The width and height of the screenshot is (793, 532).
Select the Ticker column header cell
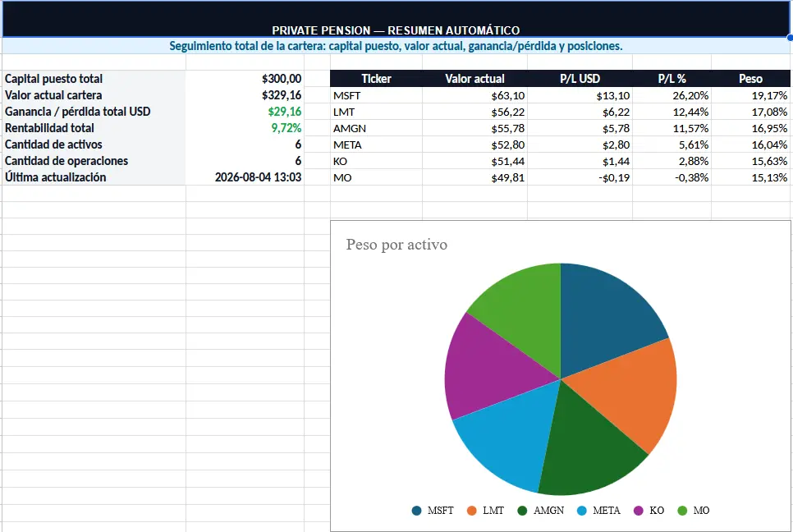(376, 78)
